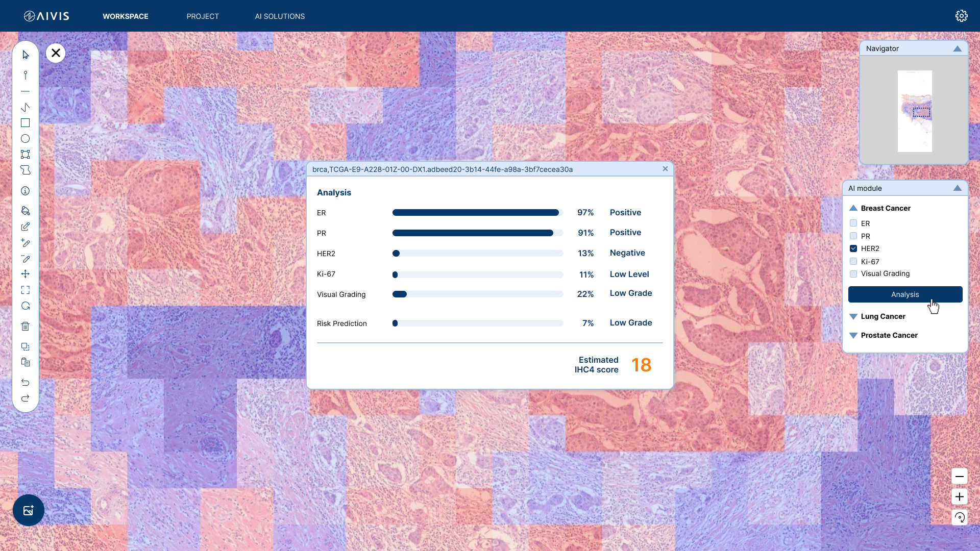Enable the ER checkbox
This screenshot has width=980, height=551.
pyautogui.click(x=853, y=223)
